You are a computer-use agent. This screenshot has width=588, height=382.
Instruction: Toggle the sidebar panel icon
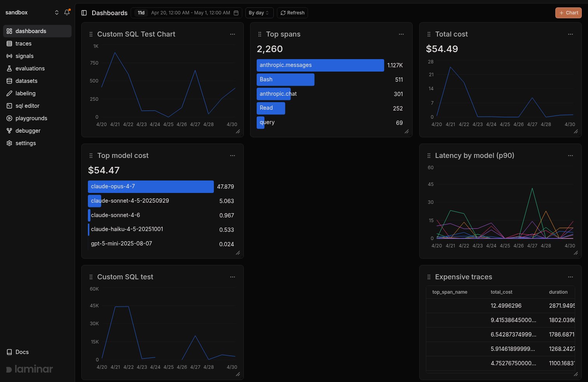(x=84, y=13)
